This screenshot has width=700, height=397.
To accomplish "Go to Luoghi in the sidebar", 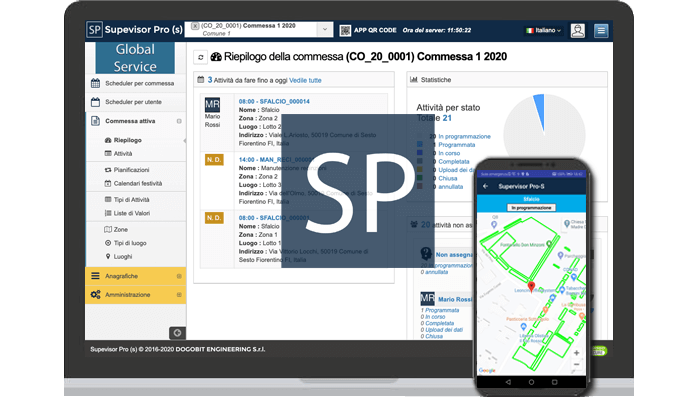I will click(x=122, y=256).
